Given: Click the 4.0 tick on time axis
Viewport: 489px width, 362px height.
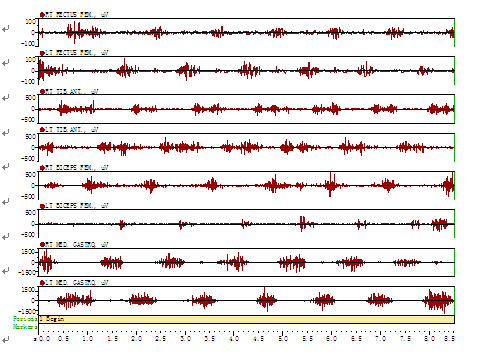Looking at the screenshot, I should (x=234, y=339).
